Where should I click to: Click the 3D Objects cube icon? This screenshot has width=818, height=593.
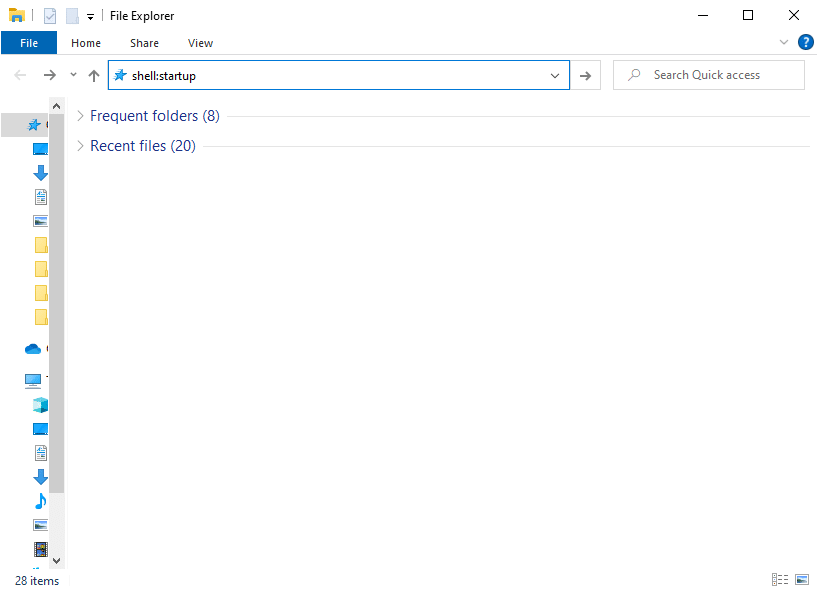(40, 405)
